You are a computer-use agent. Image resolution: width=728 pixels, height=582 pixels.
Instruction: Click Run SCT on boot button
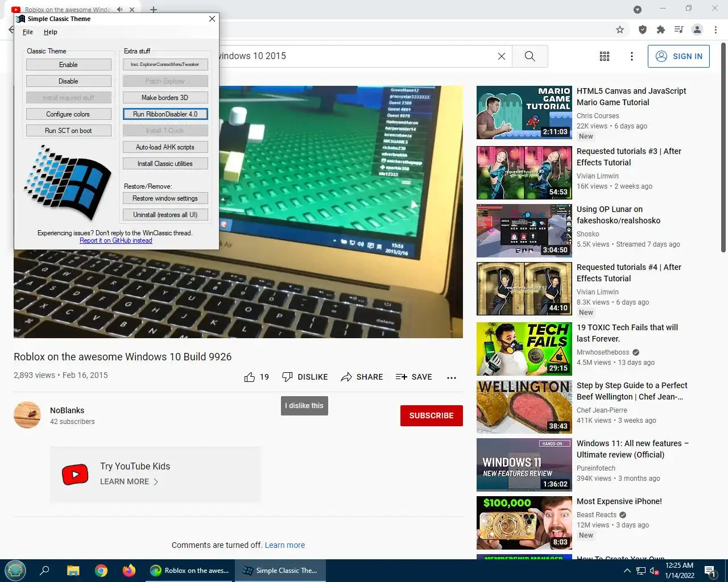(x=68, y=131)
